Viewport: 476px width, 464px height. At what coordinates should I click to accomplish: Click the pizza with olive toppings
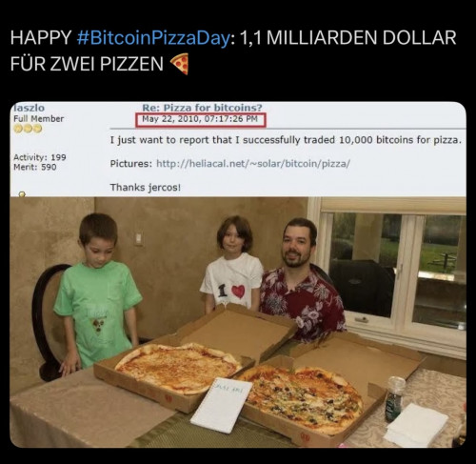[302, 398]
